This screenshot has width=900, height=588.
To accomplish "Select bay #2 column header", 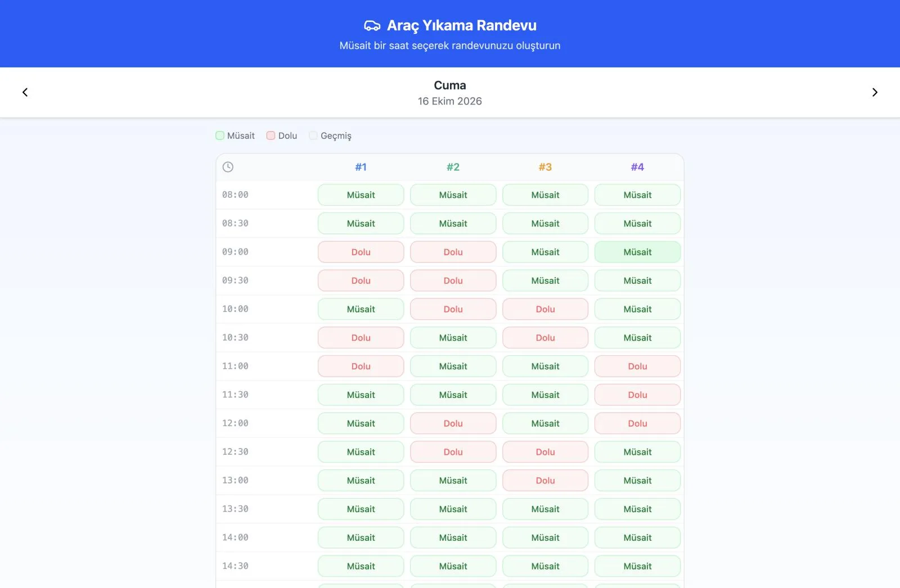I will [453, 167].
